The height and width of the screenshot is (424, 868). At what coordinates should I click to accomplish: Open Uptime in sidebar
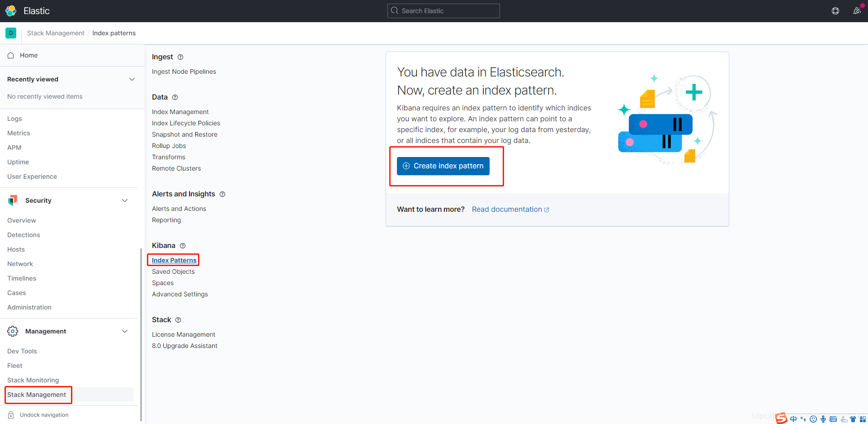pos(18,162)
